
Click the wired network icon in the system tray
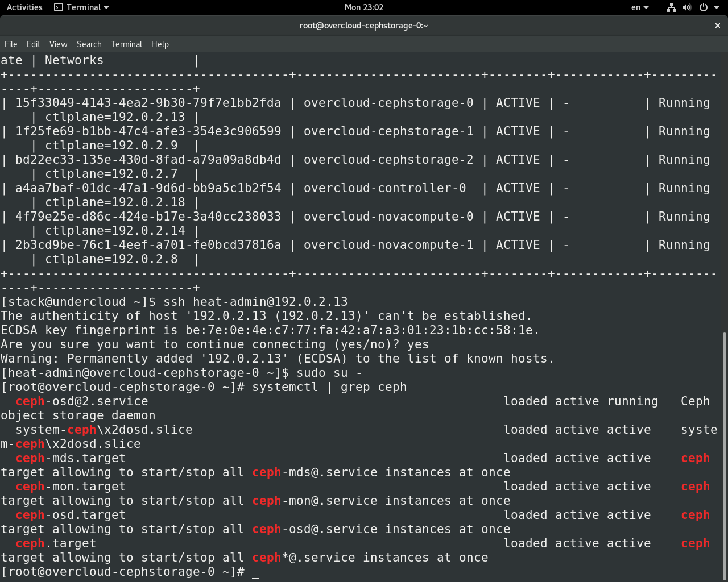pyautogui.click(x=671, y=7)
